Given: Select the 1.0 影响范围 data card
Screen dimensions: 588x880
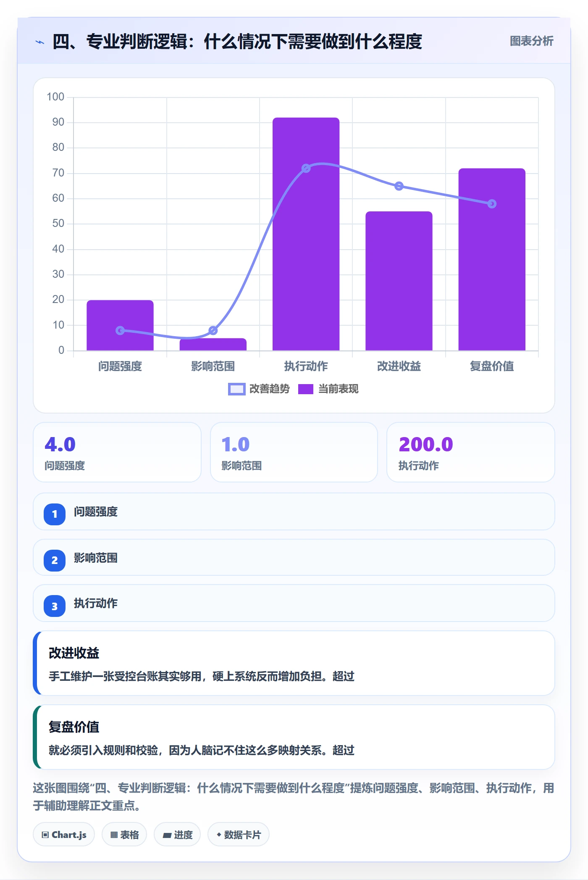Looking at the screenshot, I should click(294, 452).
